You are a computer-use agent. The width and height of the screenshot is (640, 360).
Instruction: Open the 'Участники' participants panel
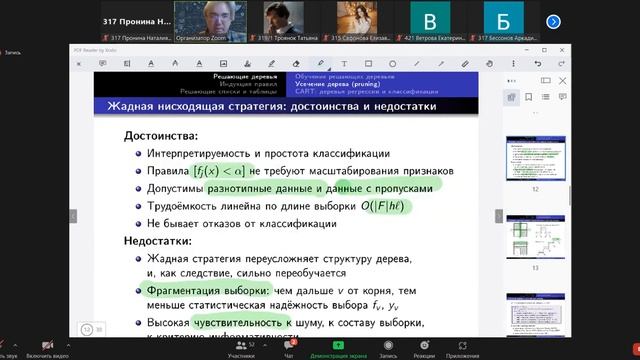click(x=241, y=349)
